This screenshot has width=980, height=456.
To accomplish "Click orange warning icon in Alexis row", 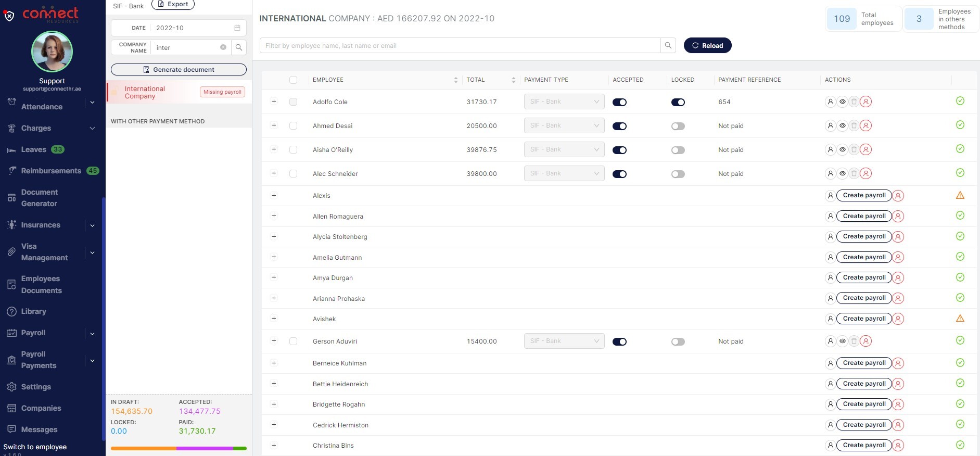I will click(960, 196).
